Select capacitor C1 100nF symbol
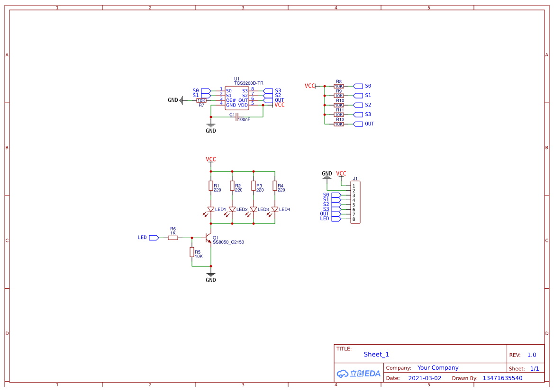 click(x=237, y=117)
